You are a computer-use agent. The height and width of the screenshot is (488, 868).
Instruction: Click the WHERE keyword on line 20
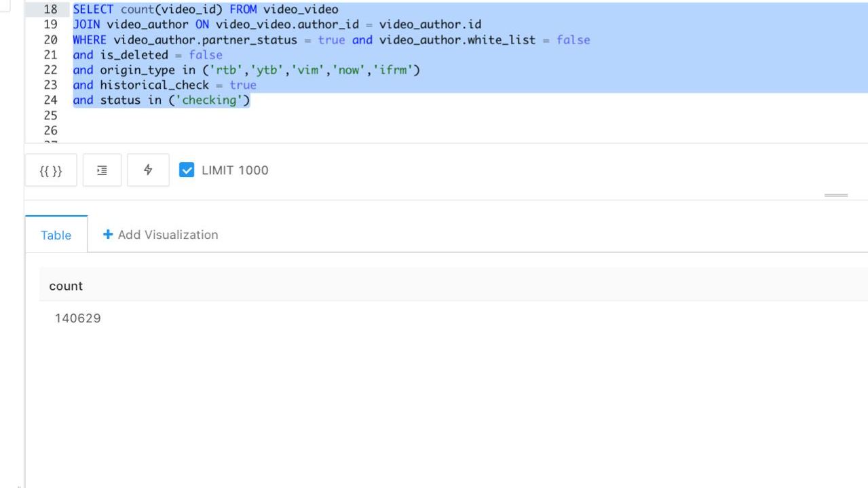click(x=90, y=40)
